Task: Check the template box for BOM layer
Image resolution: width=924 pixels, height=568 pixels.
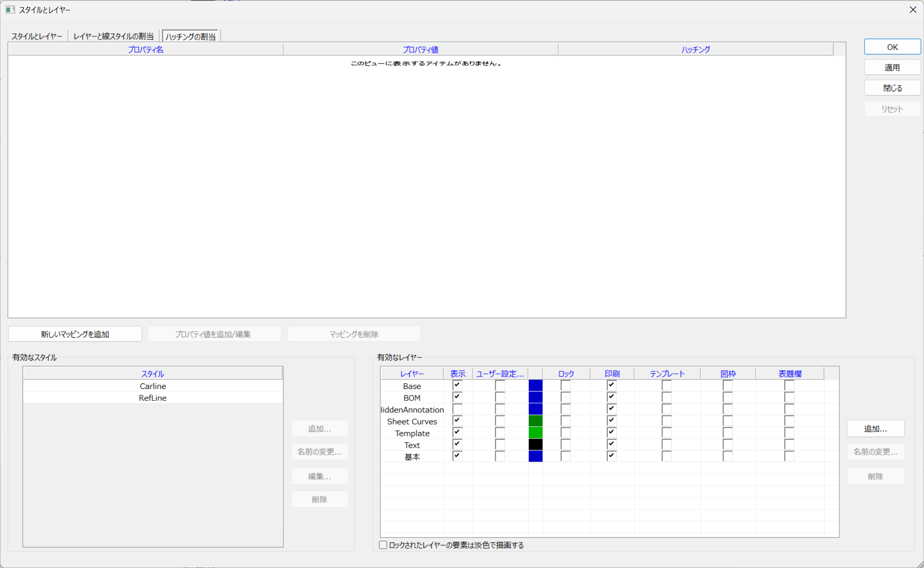Action: pos(666,397)
